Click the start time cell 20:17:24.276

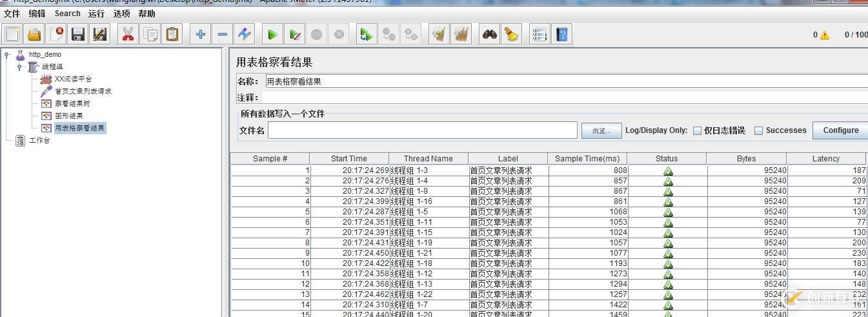tap(349, 181)
